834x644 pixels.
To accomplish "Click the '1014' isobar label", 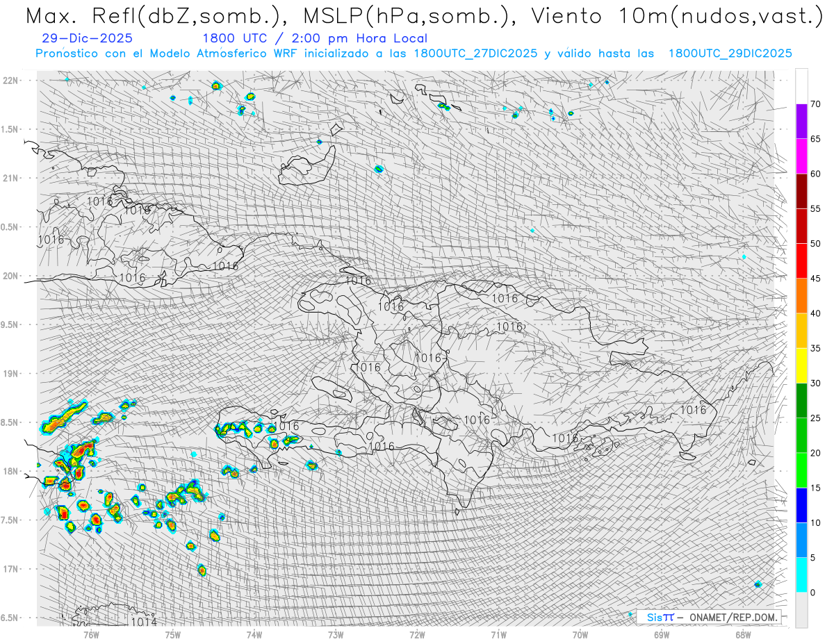I will click(144, 622).
